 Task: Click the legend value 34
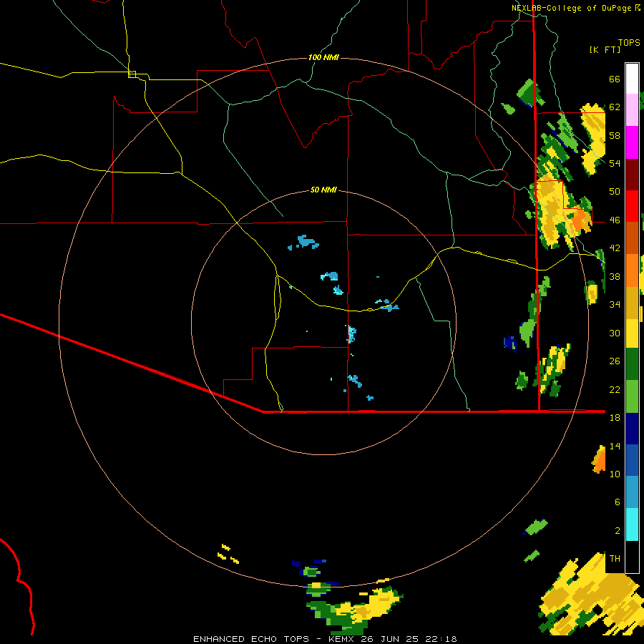coord(615,305)
